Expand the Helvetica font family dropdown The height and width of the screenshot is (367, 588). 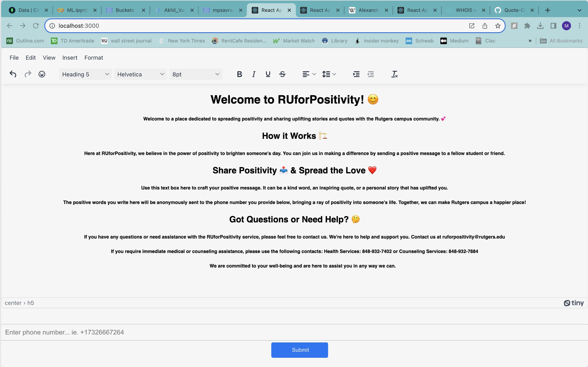[140, 74]
